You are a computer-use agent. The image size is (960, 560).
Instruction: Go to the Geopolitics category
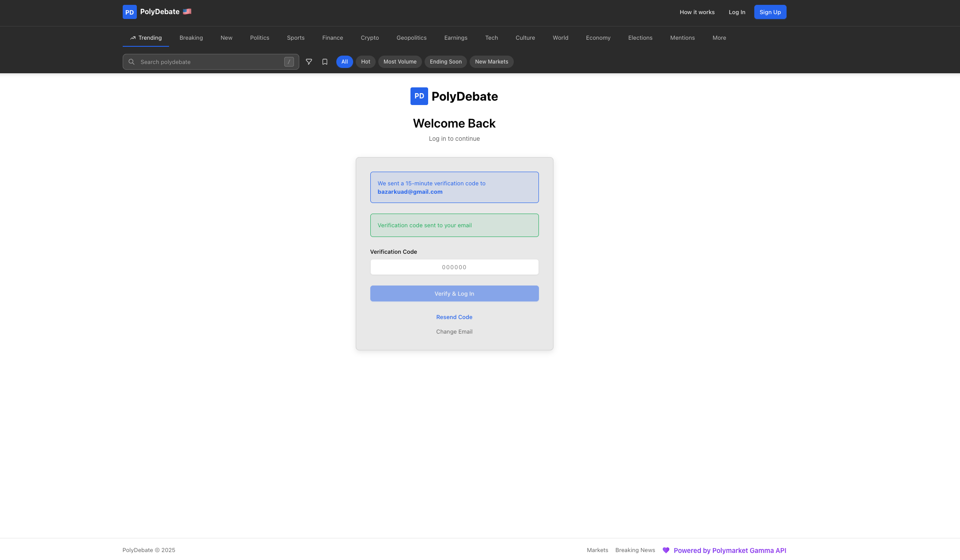(x=411, y=38)
